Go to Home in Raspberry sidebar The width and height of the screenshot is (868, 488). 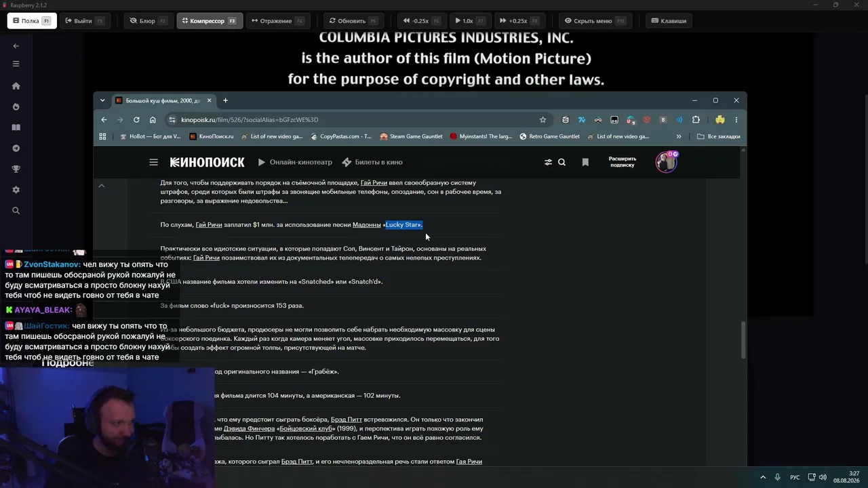(x=16, y=86)
